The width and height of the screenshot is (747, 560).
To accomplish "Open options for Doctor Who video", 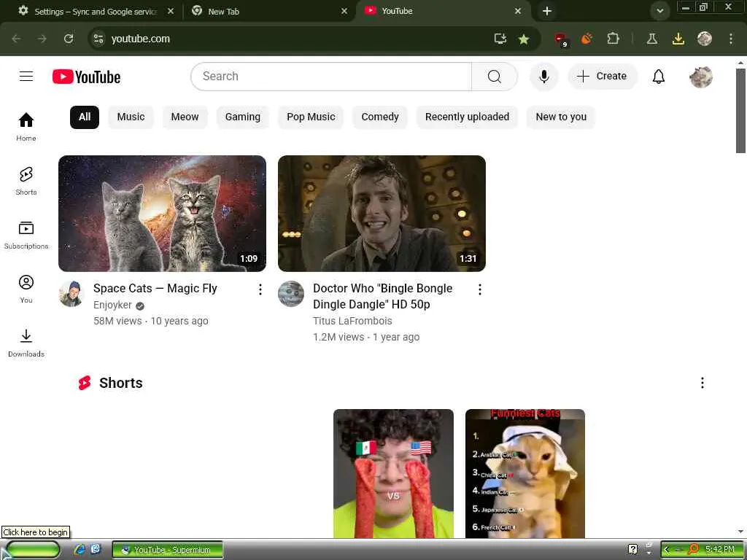I will (x=480, y=289).
